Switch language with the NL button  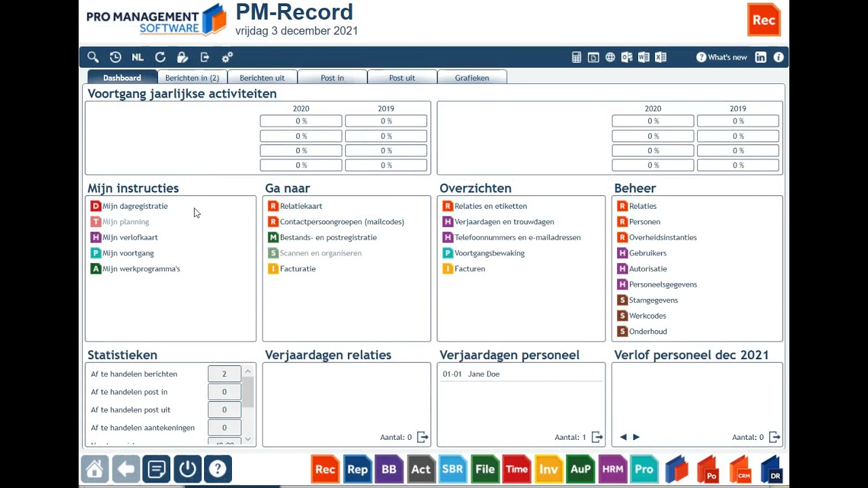(x=138, y=58)
